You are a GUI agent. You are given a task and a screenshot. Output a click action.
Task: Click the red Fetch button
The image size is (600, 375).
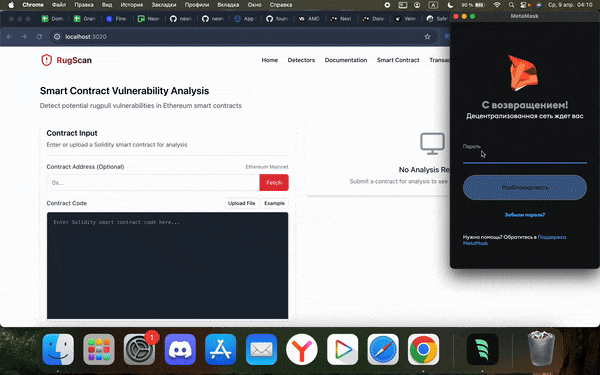(274, 183)
